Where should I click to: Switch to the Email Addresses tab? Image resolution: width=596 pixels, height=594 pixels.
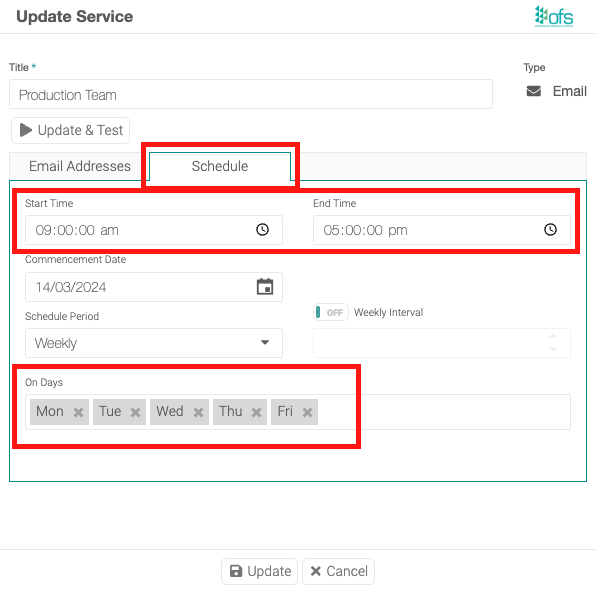pyautogui.click(x=80, y=166)
